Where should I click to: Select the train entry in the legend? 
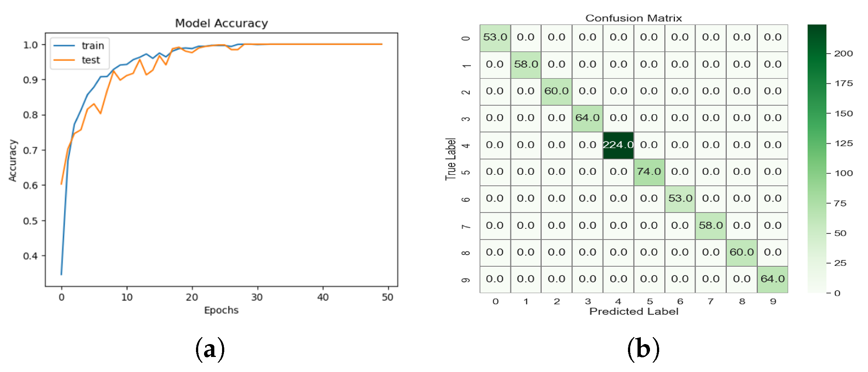click(x=93, y=46)
